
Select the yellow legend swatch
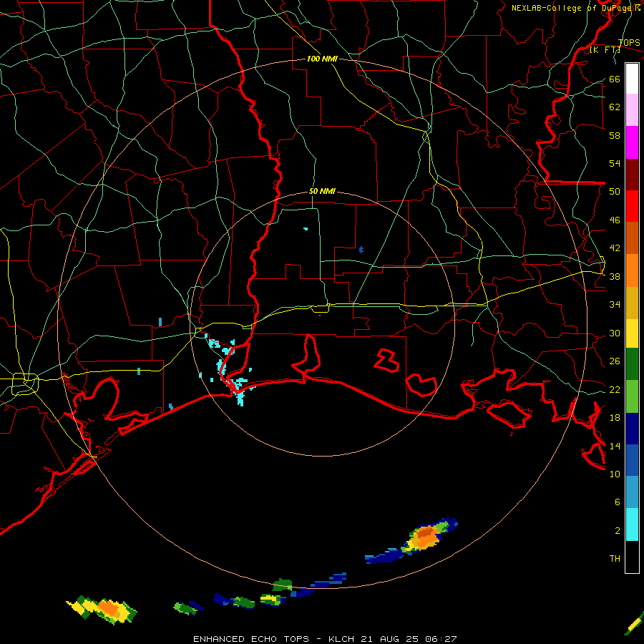(632, 333)
